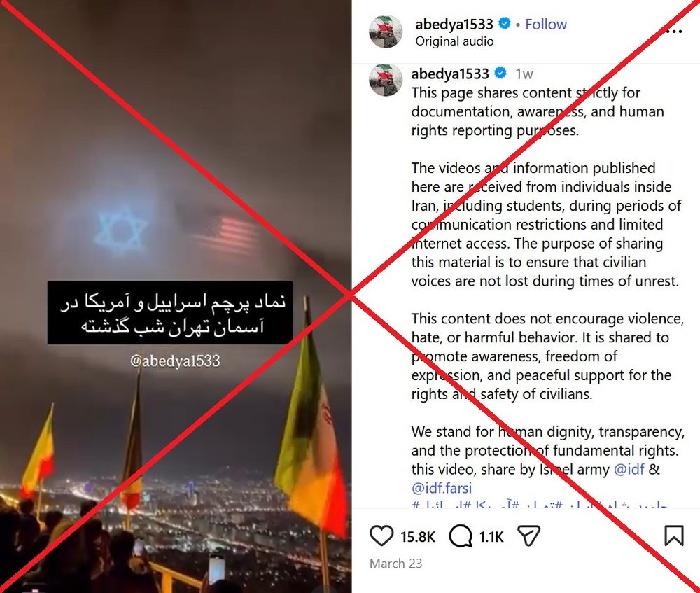Like the post with the heart icon
The height and width of the screenshot is (593, 700).
click(x=381, y=536)
